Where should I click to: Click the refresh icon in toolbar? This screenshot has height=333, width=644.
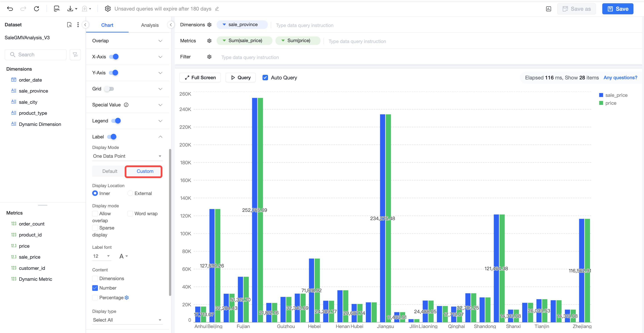point(36,9)
